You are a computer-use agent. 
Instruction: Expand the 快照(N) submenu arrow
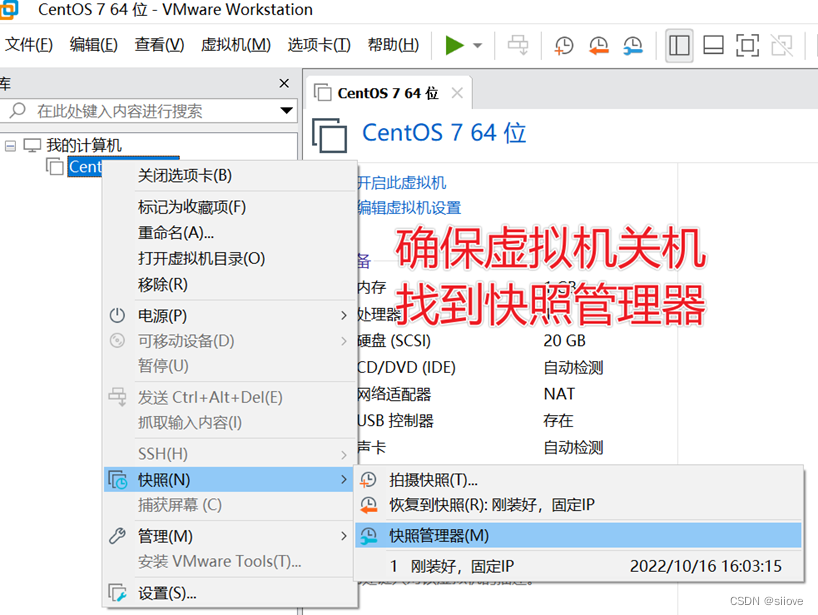(343, 479)
